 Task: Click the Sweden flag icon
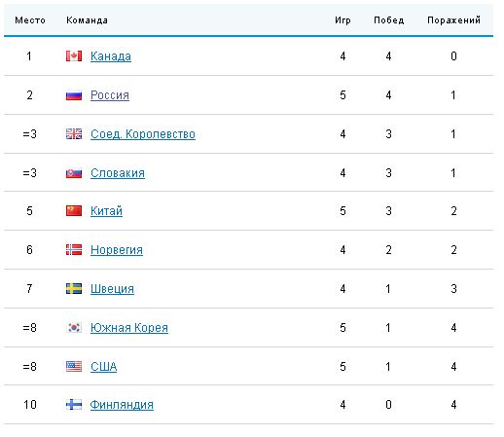tap(74, 289)
